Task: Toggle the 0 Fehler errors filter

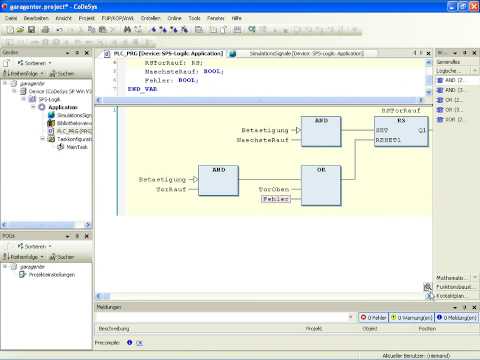Action: [374, 318]
